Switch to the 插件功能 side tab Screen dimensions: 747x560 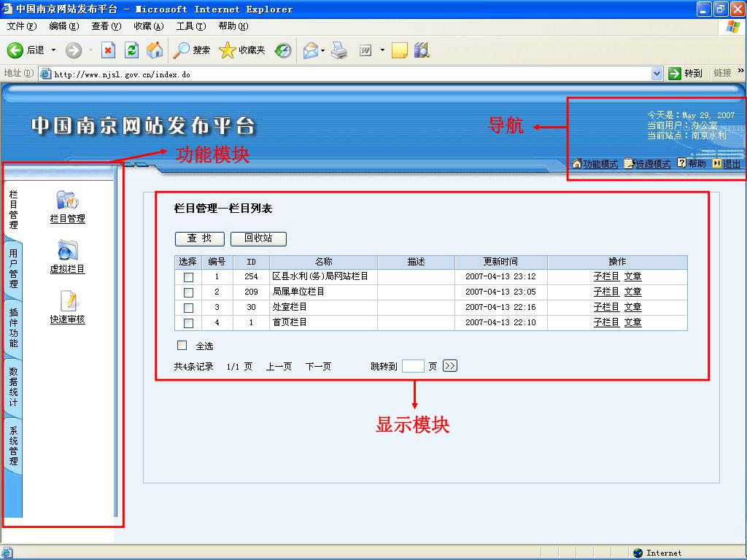tap(13, 327)
